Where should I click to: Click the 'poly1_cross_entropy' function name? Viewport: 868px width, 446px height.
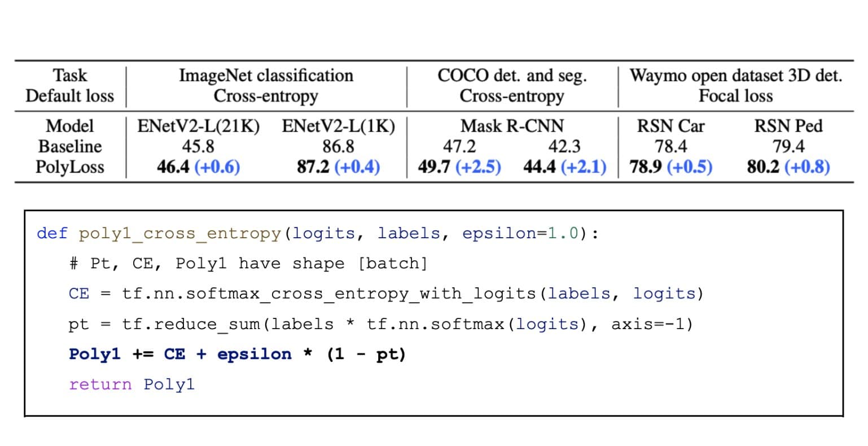tap(179, 233)
